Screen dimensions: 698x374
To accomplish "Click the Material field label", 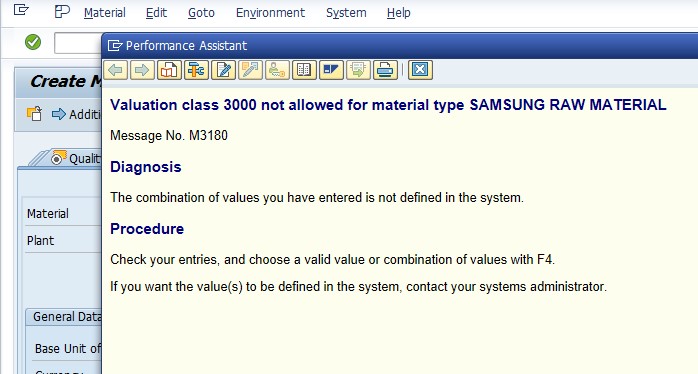I will 48,214.
